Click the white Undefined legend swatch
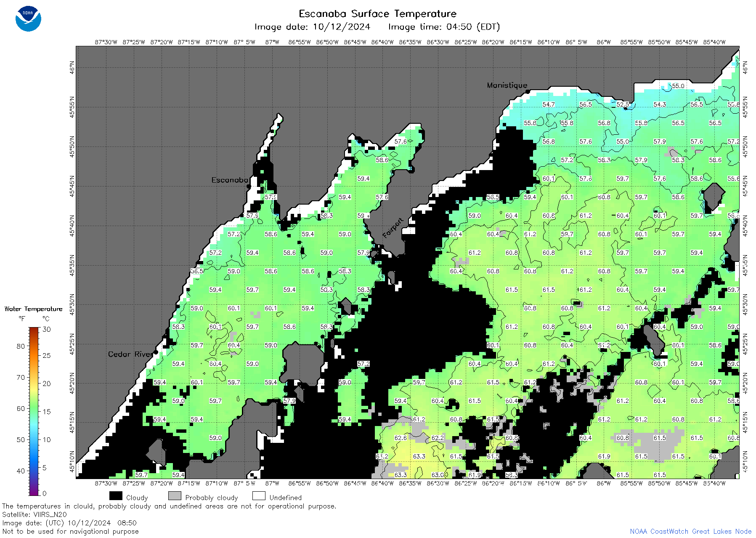Image resolution: width=756 pixels, height=538 pixels. pos(259,496)
